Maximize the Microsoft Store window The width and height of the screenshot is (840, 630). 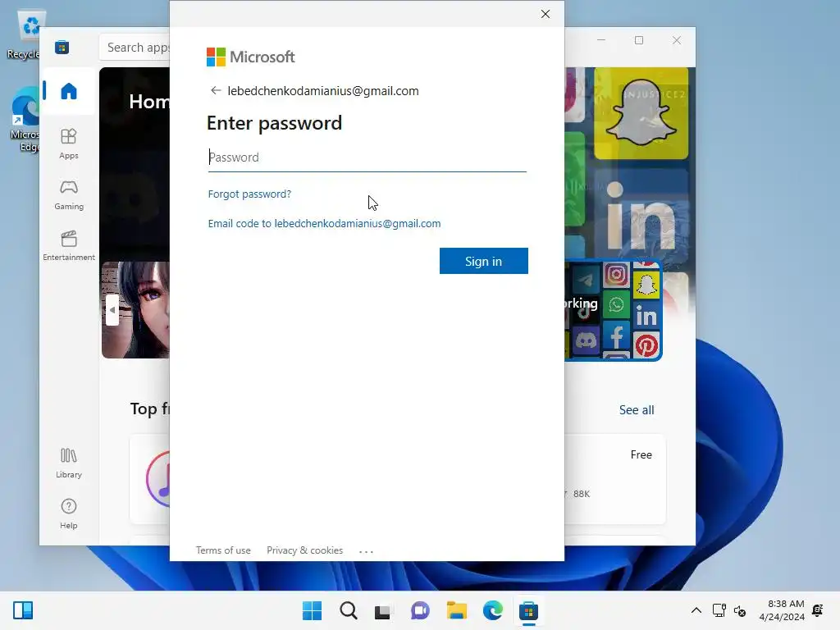pyautogui.click(x=638, y=40)
